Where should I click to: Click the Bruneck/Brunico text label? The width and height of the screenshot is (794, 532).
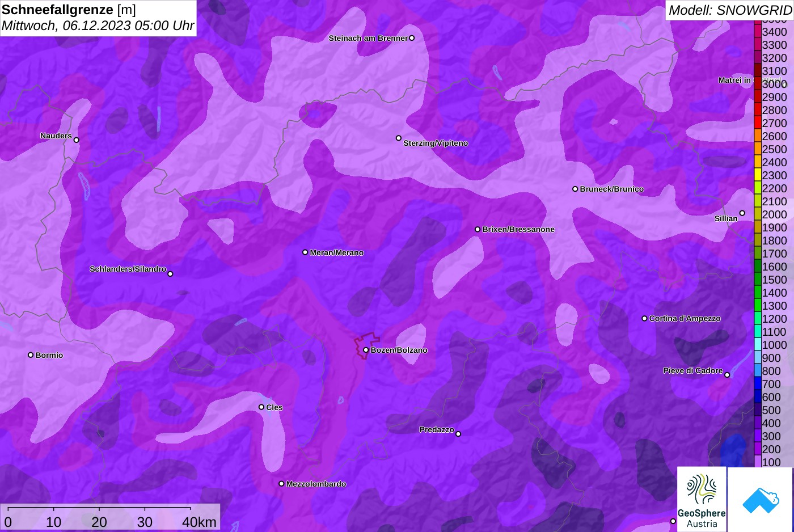tap(612, 189)
